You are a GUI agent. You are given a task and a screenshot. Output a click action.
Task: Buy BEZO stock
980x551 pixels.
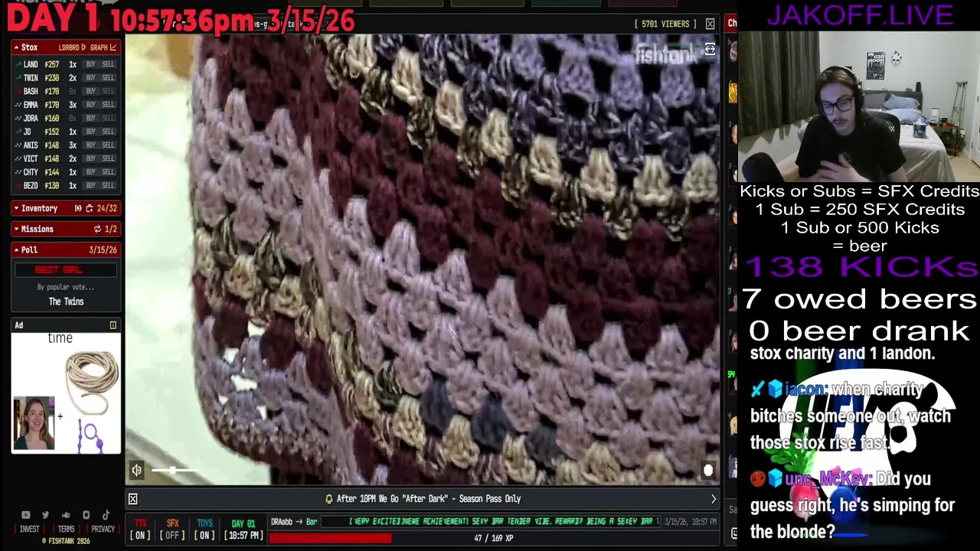point(90,185)
